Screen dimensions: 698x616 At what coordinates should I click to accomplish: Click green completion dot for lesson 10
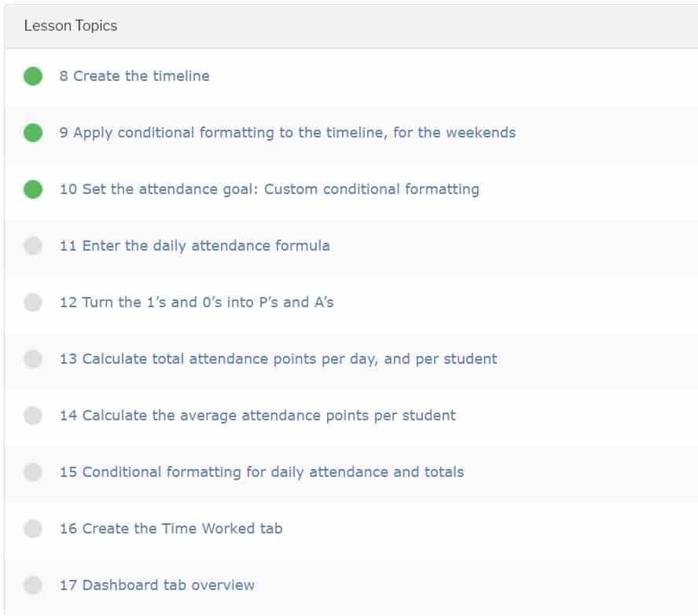(33, 189)
